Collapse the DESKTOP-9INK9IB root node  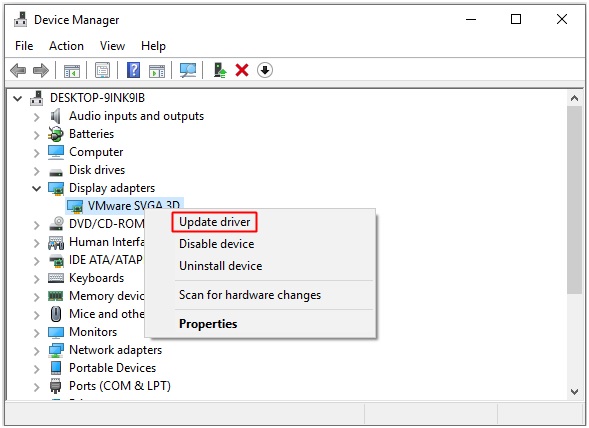coord(17,99)
